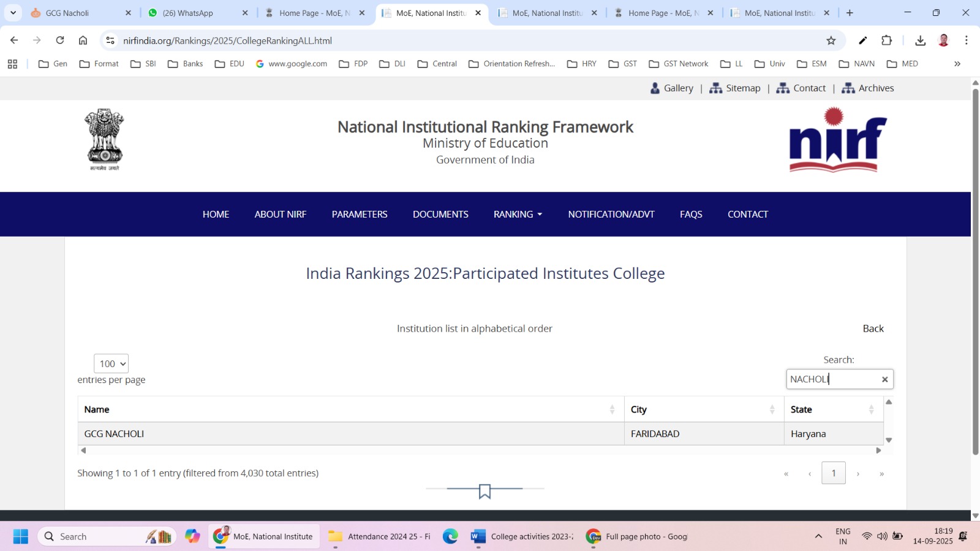Click the address bar URL
Image resolution: width=980 pixels, height=551 pixels.
pos(228,40)
